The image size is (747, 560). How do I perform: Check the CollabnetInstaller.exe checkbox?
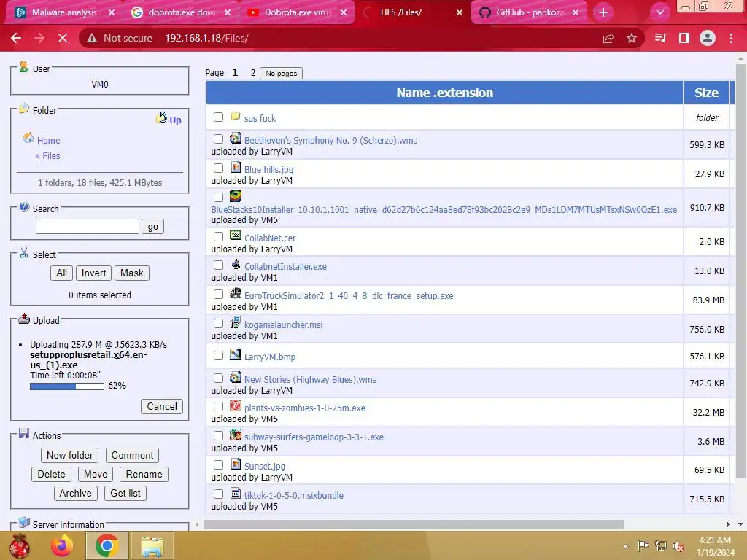pos(218,265)
